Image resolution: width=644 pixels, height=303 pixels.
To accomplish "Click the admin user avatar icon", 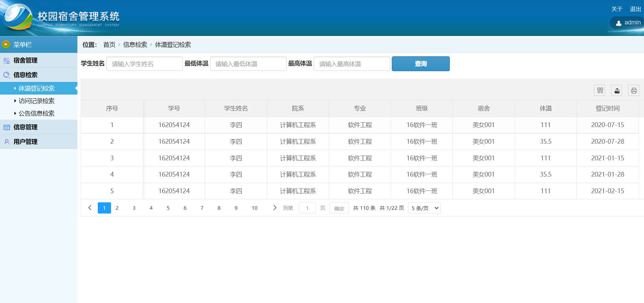I will [x=619, y=23].
